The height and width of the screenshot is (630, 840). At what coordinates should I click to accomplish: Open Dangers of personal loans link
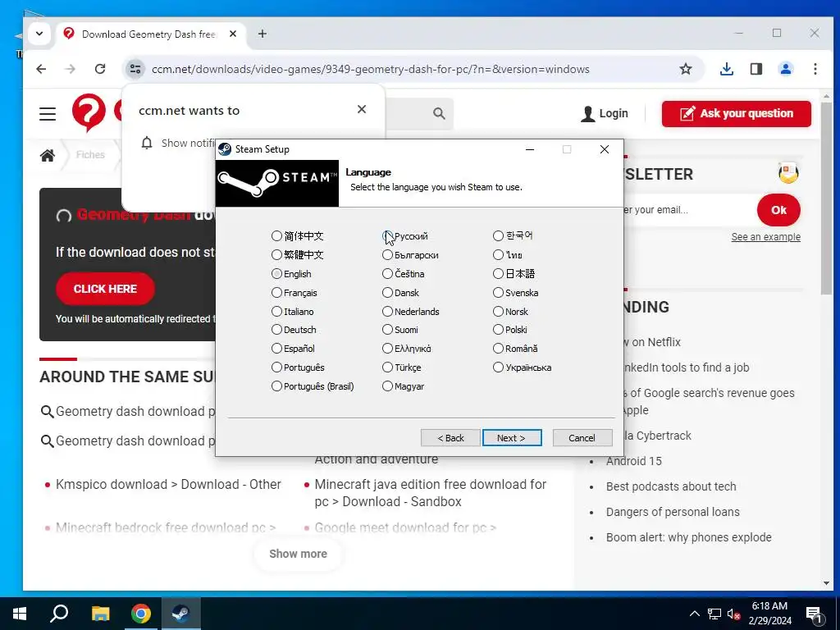(673, 512)
